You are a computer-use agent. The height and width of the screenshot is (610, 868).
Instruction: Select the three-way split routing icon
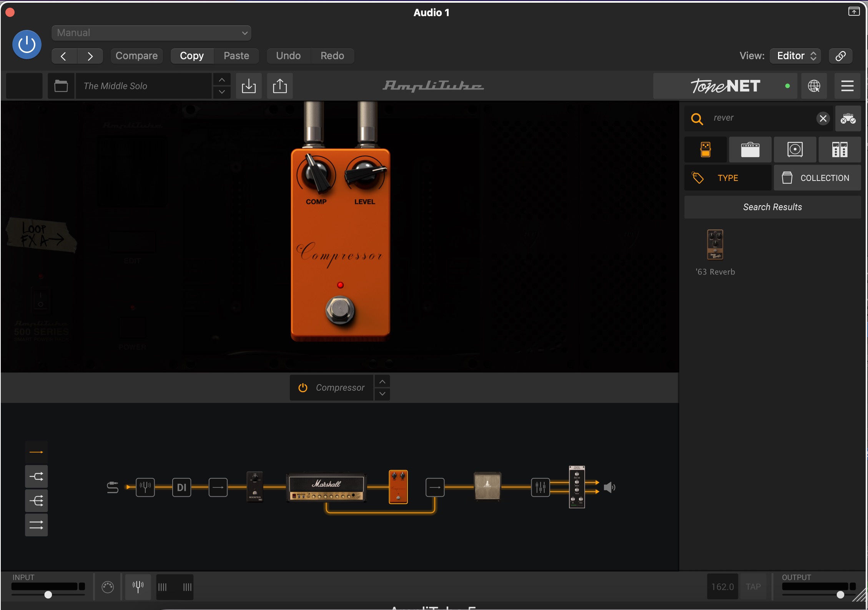point(37,501)
